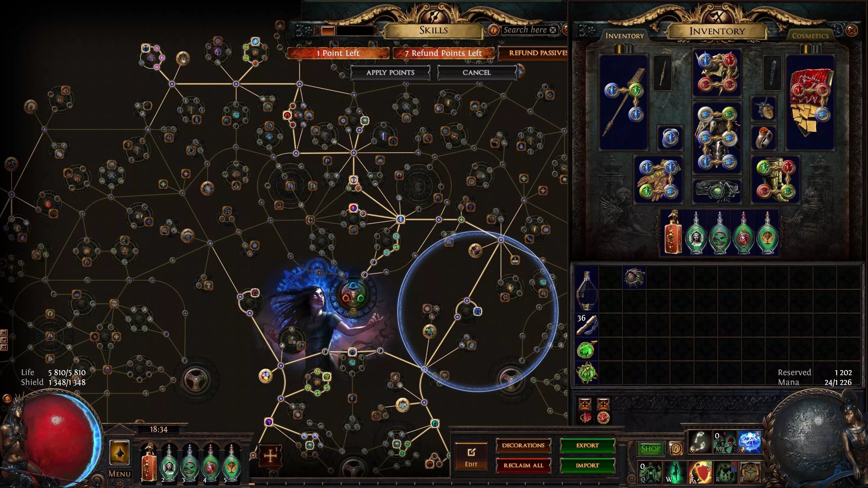Click the Decorations button
The image size is (868, 488).
522,445
